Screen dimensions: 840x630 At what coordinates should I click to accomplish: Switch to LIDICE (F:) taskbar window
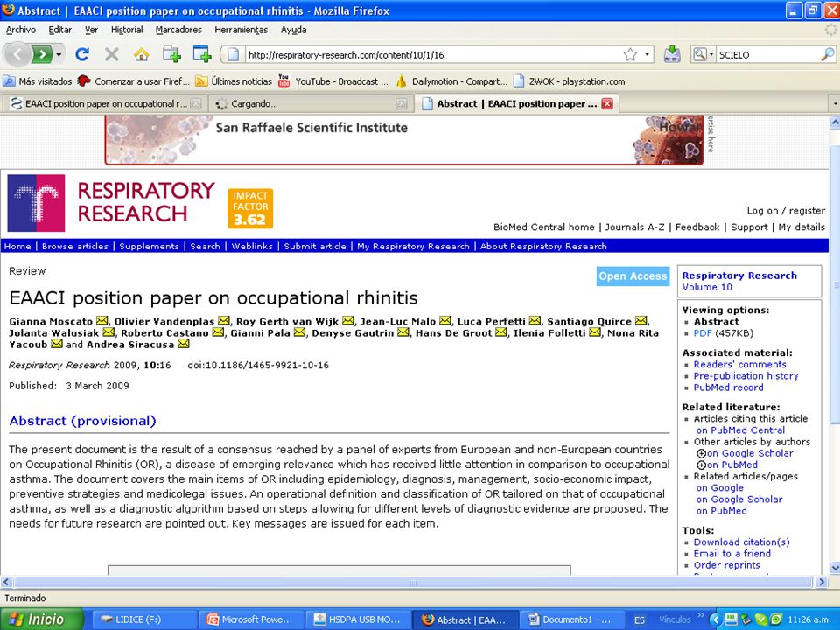tap(144, 619)
